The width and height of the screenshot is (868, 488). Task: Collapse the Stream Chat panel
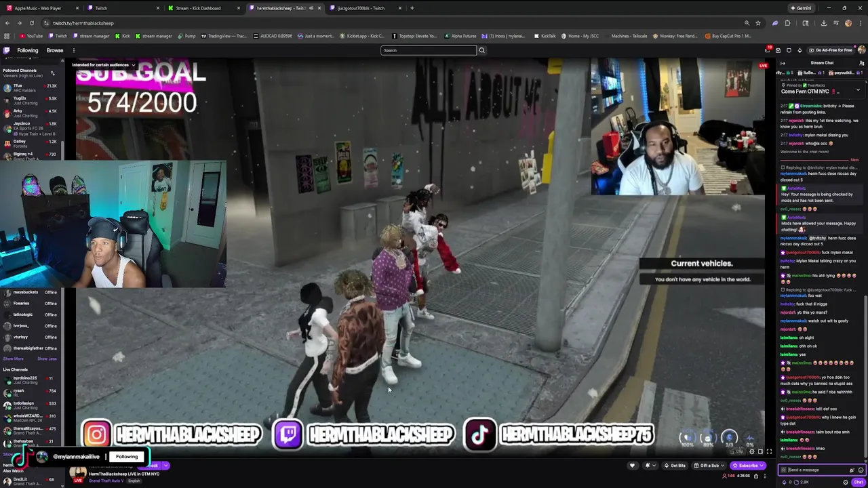click(783, 63)
